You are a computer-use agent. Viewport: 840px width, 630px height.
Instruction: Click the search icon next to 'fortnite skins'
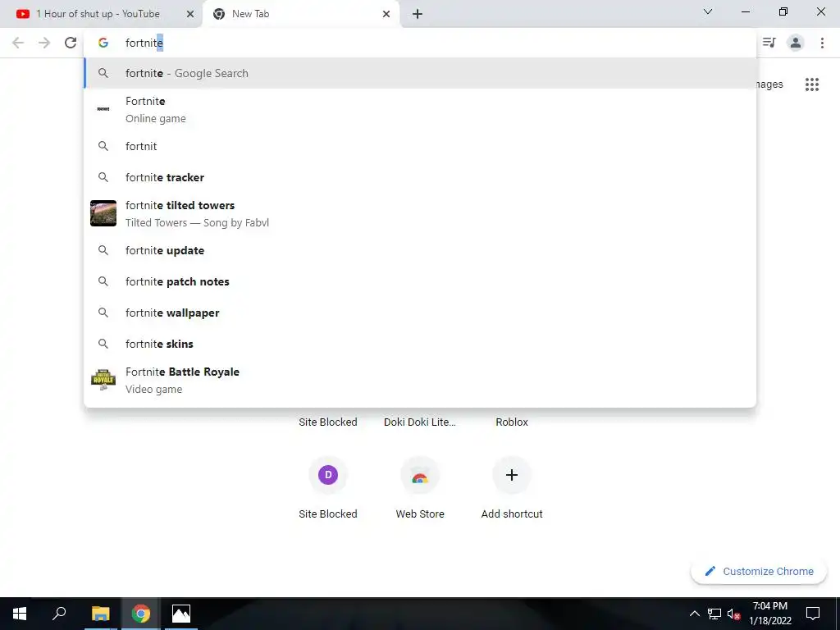pos(103,344)
